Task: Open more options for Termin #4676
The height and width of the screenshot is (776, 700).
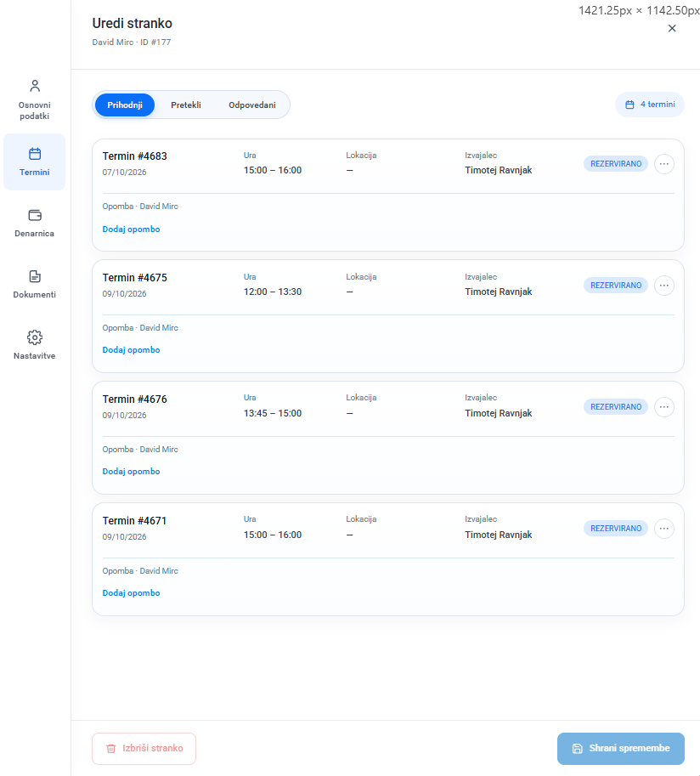Action: pos(663,407)
